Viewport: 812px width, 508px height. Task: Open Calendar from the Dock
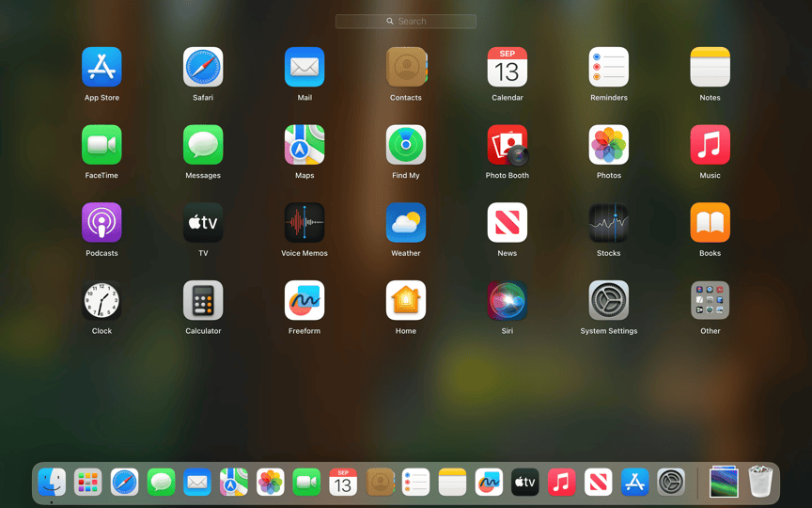(343, 482)
